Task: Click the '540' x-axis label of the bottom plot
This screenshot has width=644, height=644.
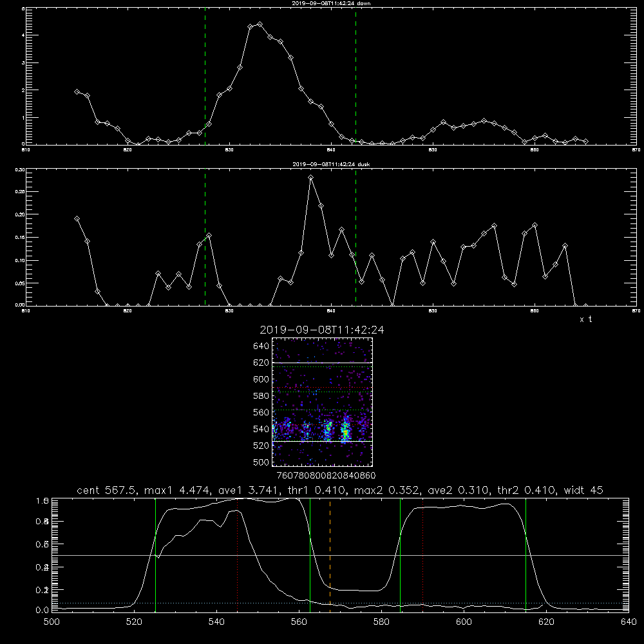Action: (x=216, y=622)
